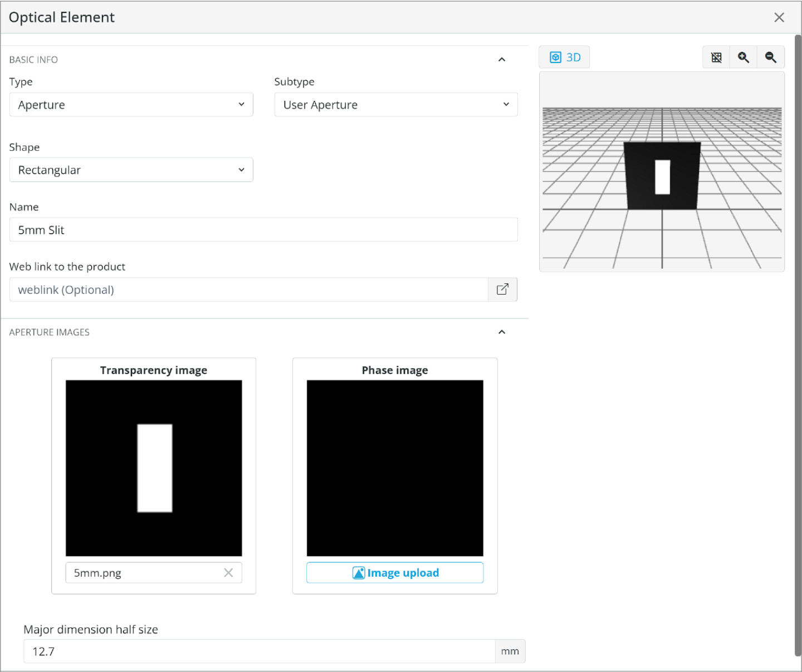This screenshot has height=672, width=802.
Task: Click the 3D aperture preview viewport
Action: pyautogui.click(x=662, y=171)
